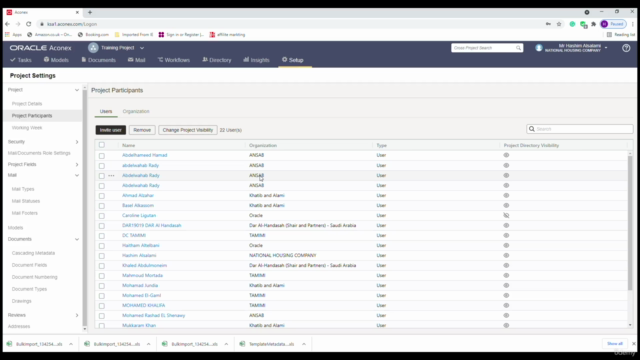Check the box for DC TAMIMI
The width and height of the screenshot is (640, 360).
coord(102,236)
